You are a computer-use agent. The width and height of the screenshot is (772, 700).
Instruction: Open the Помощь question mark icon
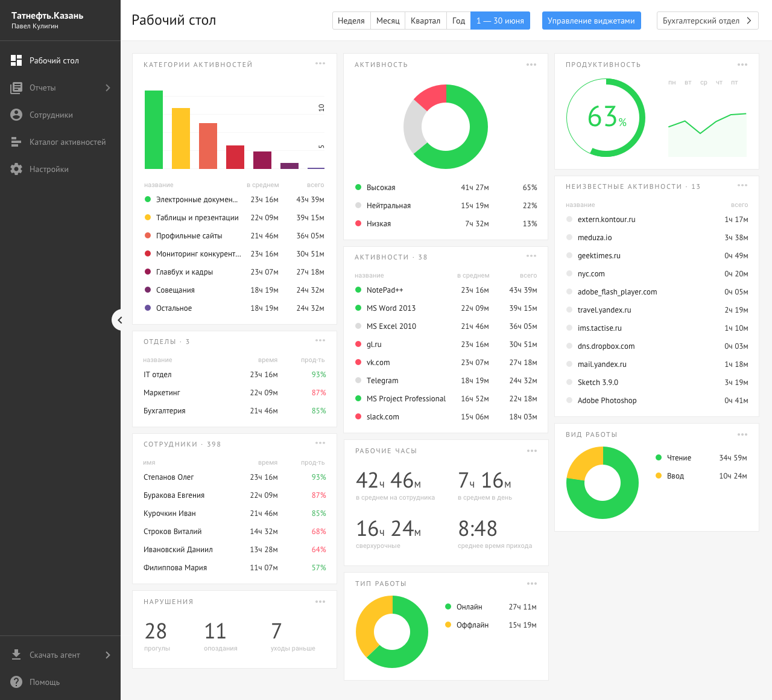(16, 682)
